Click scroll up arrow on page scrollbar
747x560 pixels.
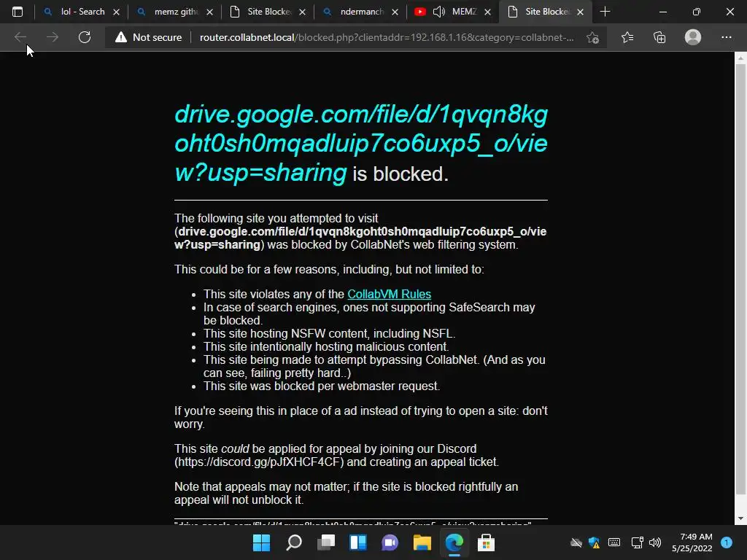[740, 58]
